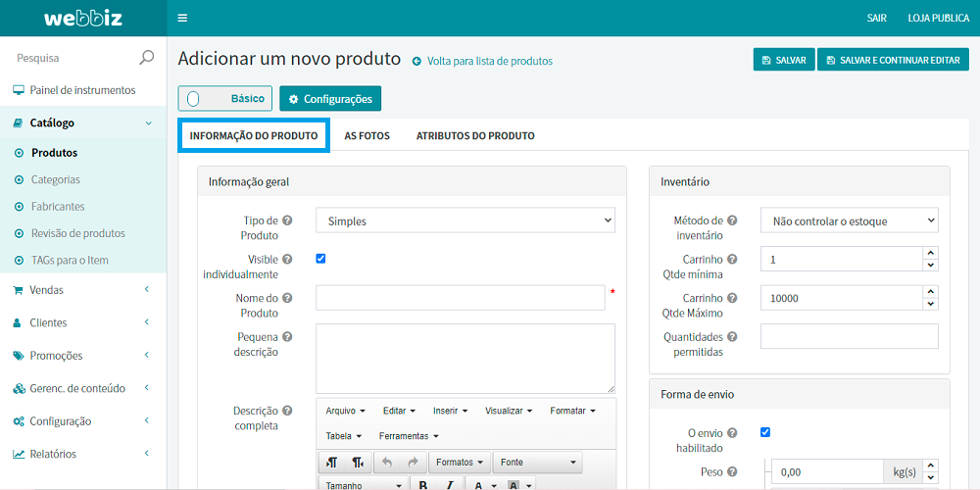Click the hamburger menu icon in the header
Viewport: 980px width, 490px height.
click(182, 18)
